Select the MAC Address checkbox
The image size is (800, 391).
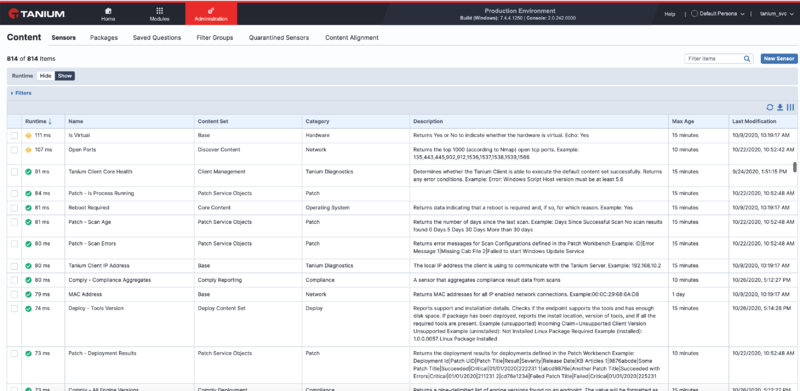(14, 294)
